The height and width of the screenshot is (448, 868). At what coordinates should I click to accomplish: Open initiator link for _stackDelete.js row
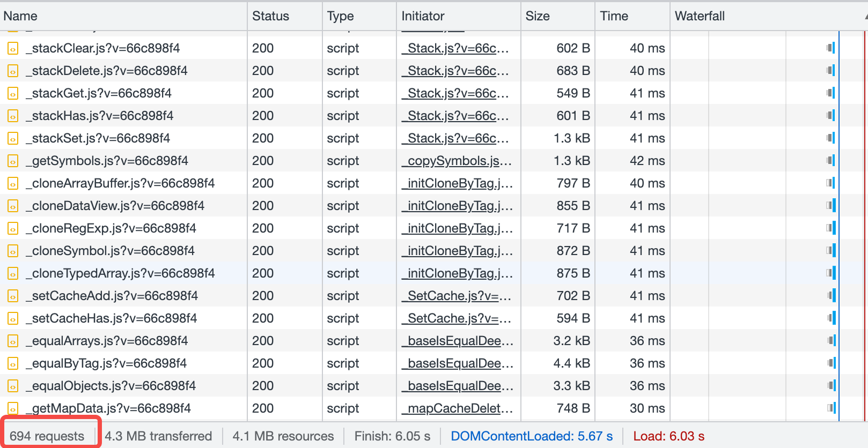pyautogui.click(x=457, y=71)
